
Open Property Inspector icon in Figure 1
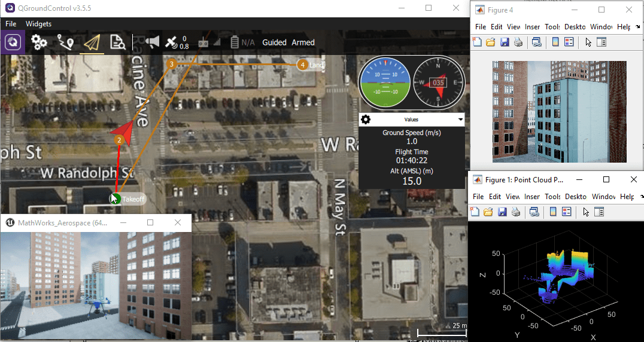tap(599, 212)
